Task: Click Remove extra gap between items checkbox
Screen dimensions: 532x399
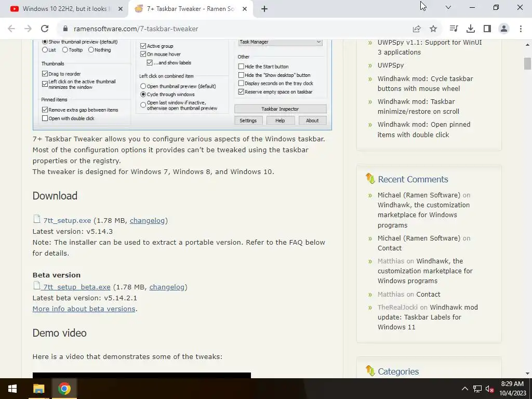Action: point(45,110)
